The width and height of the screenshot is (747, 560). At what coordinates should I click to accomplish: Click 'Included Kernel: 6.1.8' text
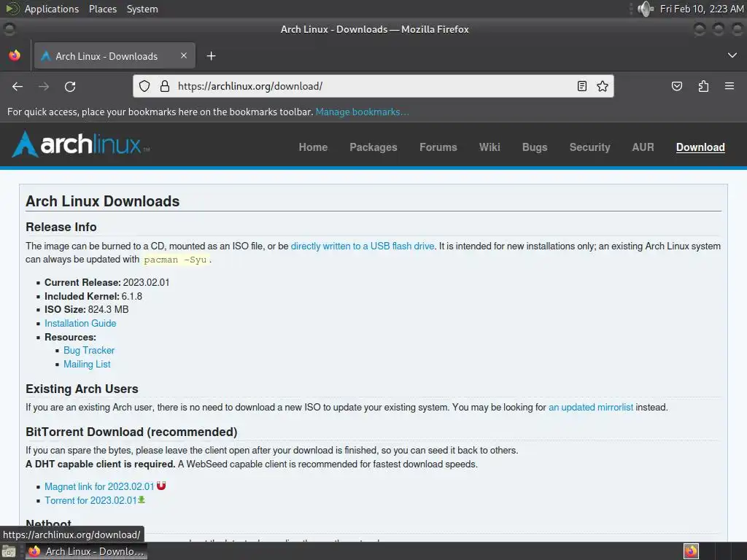point(93,296)
